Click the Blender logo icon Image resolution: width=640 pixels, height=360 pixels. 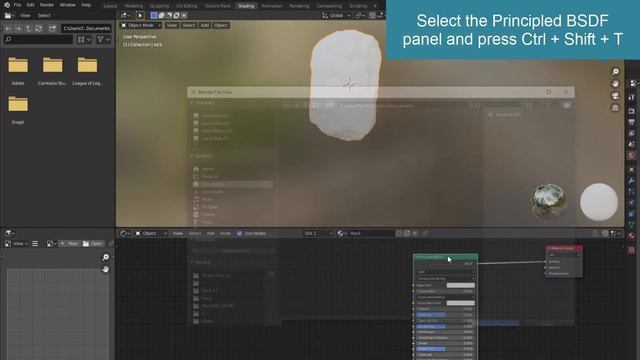point(7,5)
